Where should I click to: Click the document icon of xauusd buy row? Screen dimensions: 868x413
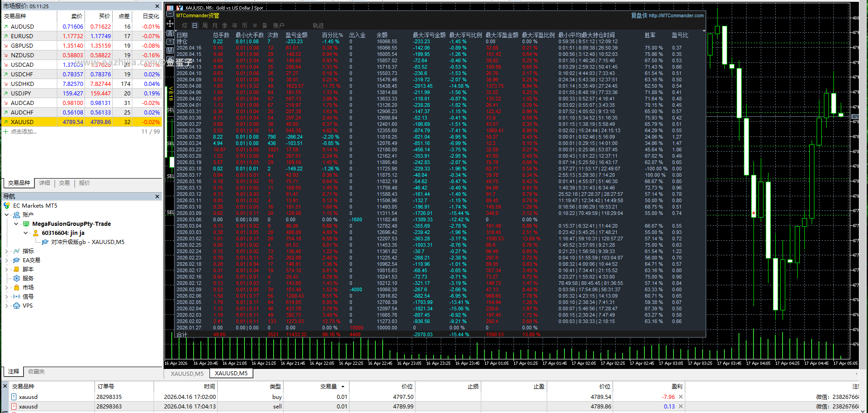(x=14, y=397)
